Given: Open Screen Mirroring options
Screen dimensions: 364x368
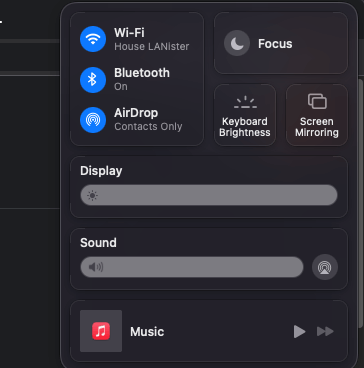Looking at the screenshot, I should [317, 115].
